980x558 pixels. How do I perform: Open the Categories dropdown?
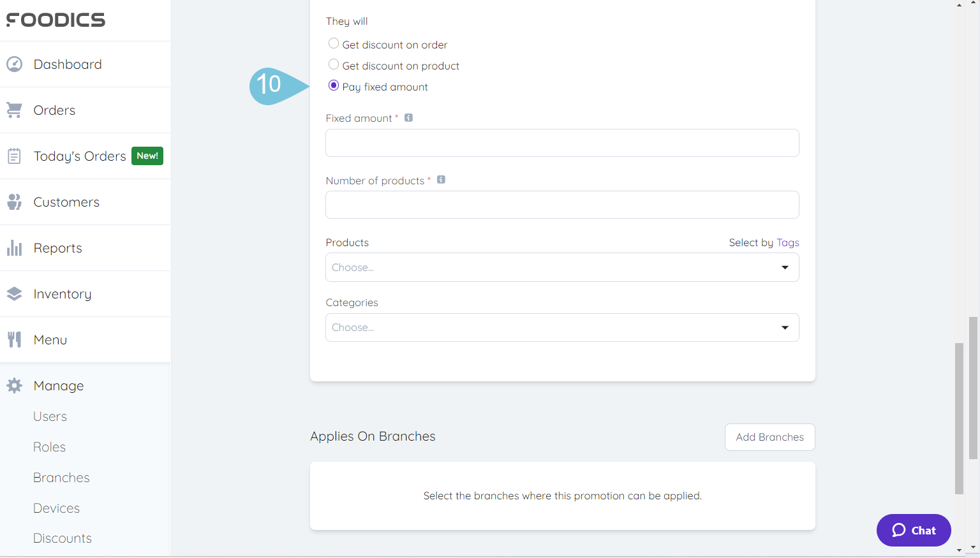(x=562, y=327)
